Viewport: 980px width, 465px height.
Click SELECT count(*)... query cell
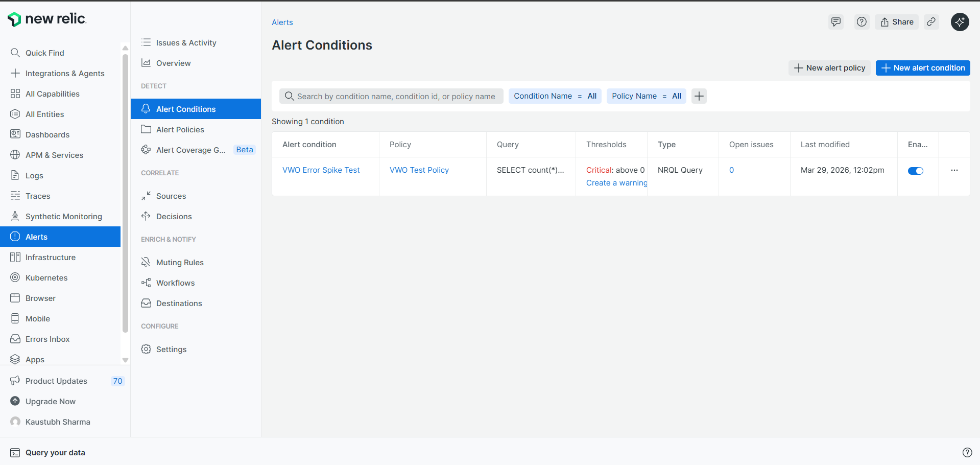(x=531, y=170)
